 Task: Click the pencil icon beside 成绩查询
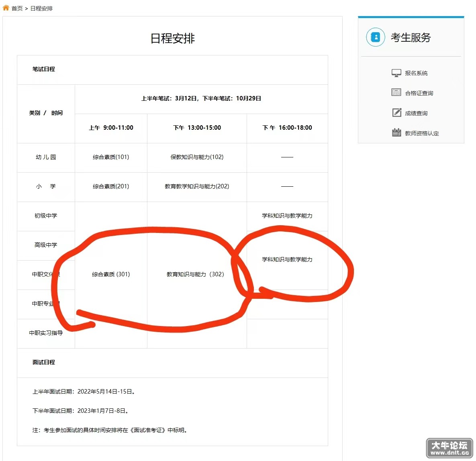(x=397, y=112)
